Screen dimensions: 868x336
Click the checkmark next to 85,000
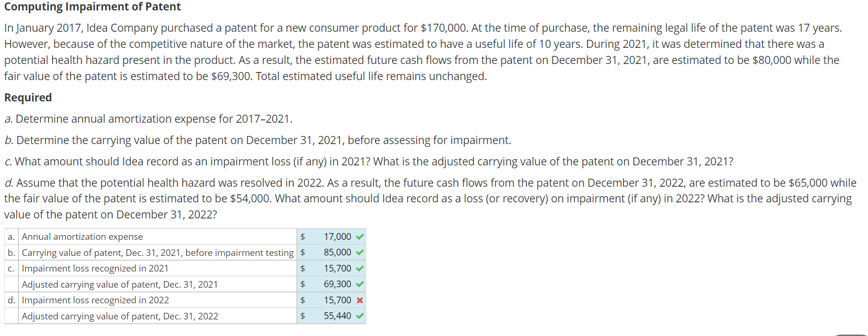click(x=360, y=253)
